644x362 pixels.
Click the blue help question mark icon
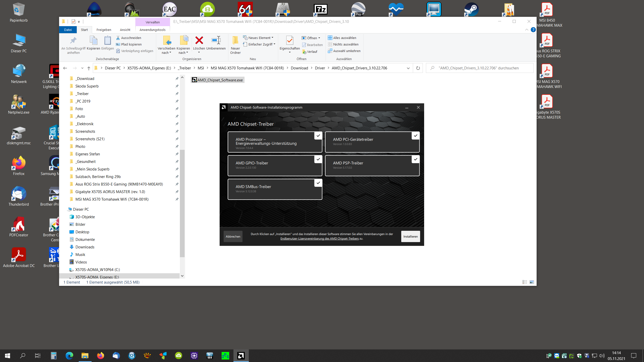pos(533,30)
